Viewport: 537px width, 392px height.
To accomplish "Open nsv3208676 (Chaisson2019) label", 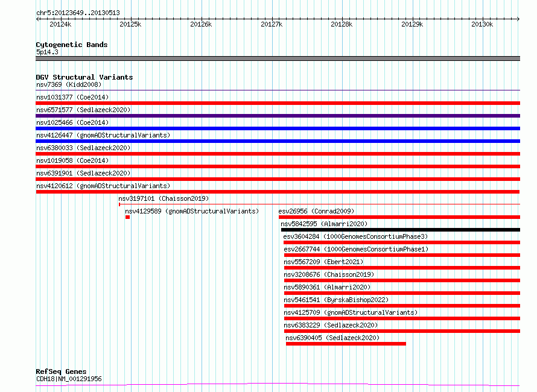I will (329, 274).
